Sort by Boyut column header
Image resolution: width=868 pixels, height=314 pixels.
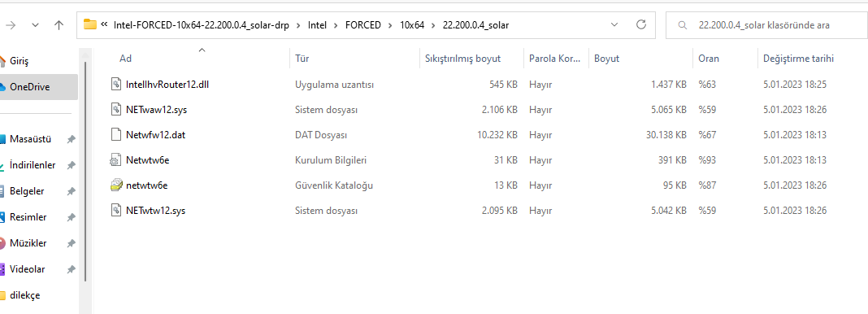point(607,58)
